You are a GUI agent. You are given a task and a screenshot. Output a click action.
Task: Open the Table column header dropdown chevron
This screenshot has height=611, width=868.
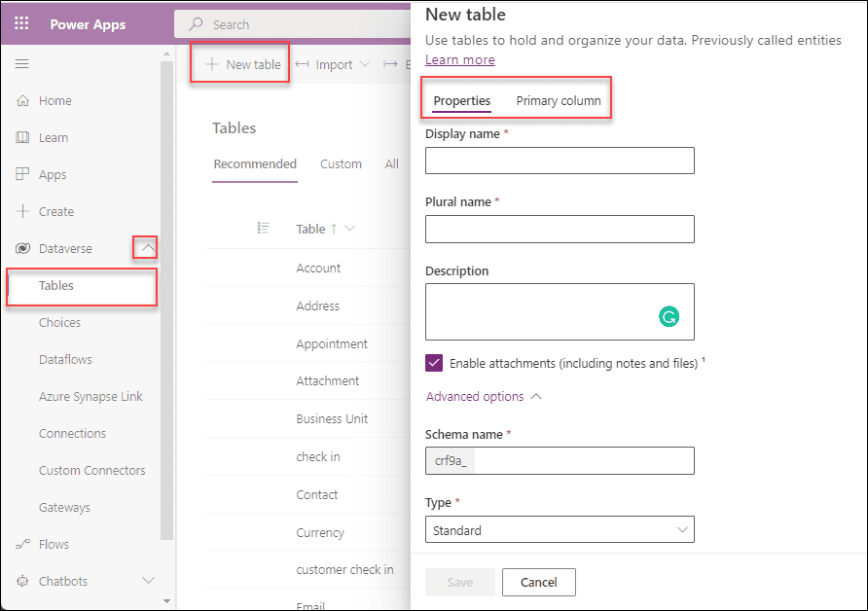349,229
